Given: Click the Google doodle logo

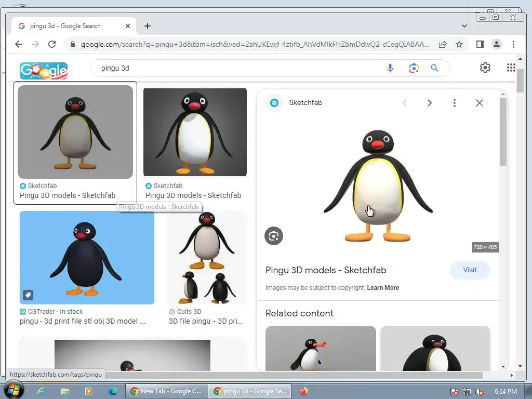Looking at the screenshot, I should [x=44, y=71].
